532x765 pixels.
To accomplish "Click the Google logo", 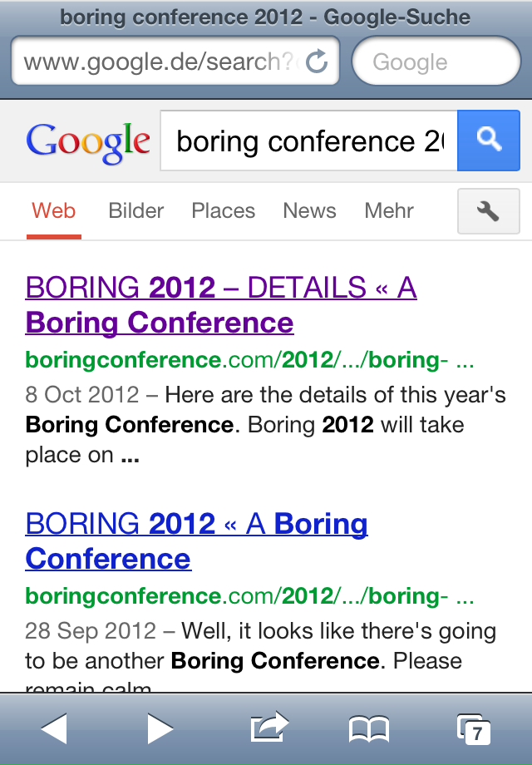I will coord(88,142).
